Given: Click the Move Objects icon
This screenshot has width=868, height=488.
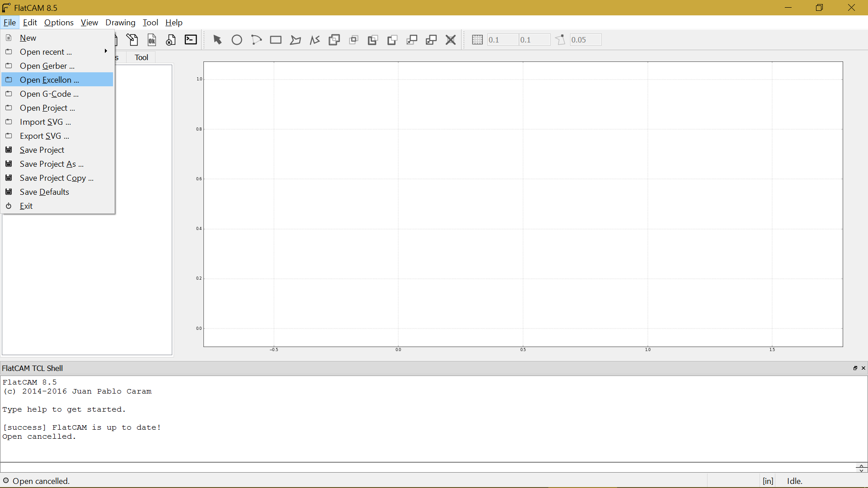Looking at the screenshot, I should 412,40.
